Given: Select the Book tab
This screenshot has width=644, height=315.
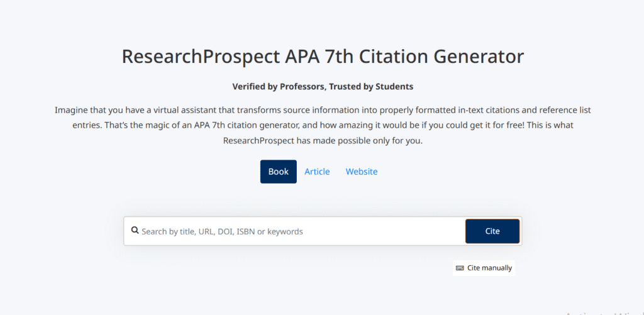Looking at the screenshot, I should click(x=279, y=172).
